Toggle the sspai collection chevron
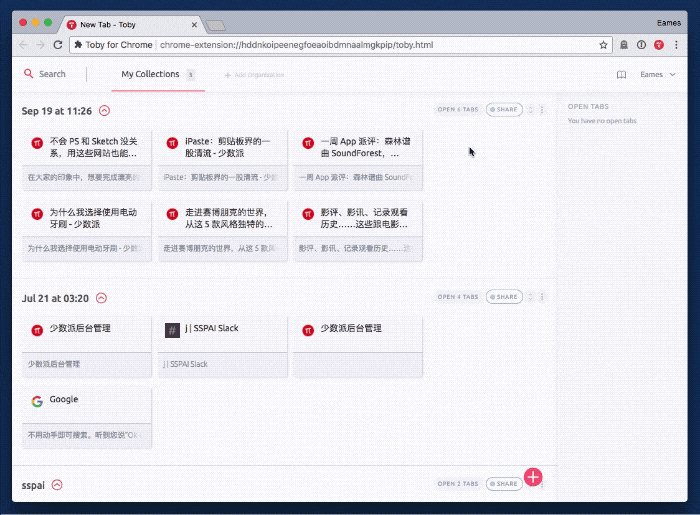The width and height of the screenshot is (700, 515). [x=57, y=485]
